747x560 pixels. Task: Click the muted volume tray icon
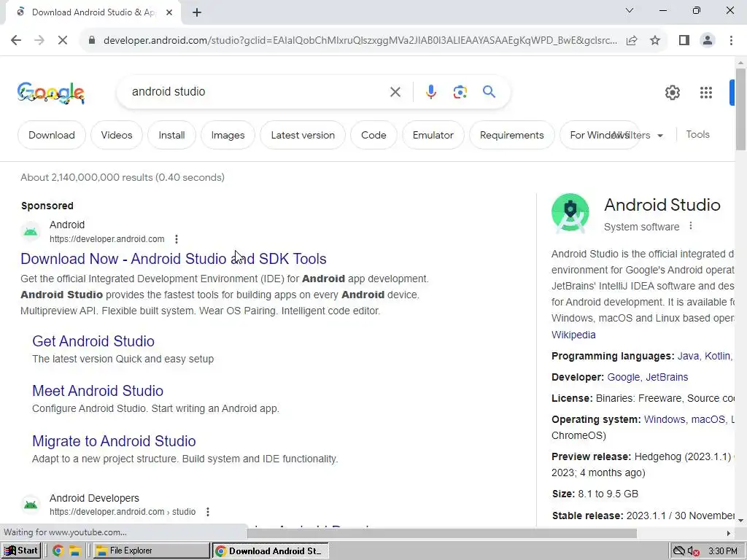693,551
